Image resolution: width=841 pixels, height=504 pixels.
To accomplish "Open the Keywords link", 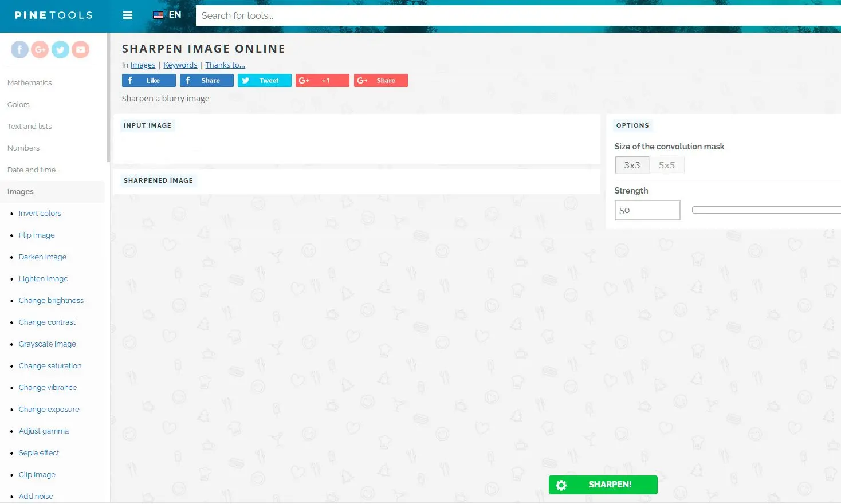I will coord(180,65).
